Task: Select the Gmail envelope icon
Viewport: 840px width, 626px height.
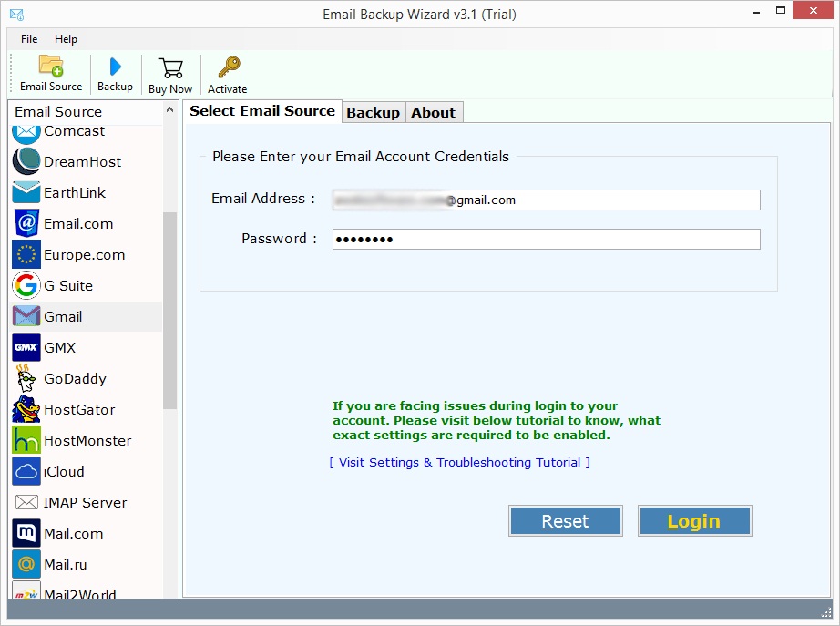Action: (x=26, y=316)
